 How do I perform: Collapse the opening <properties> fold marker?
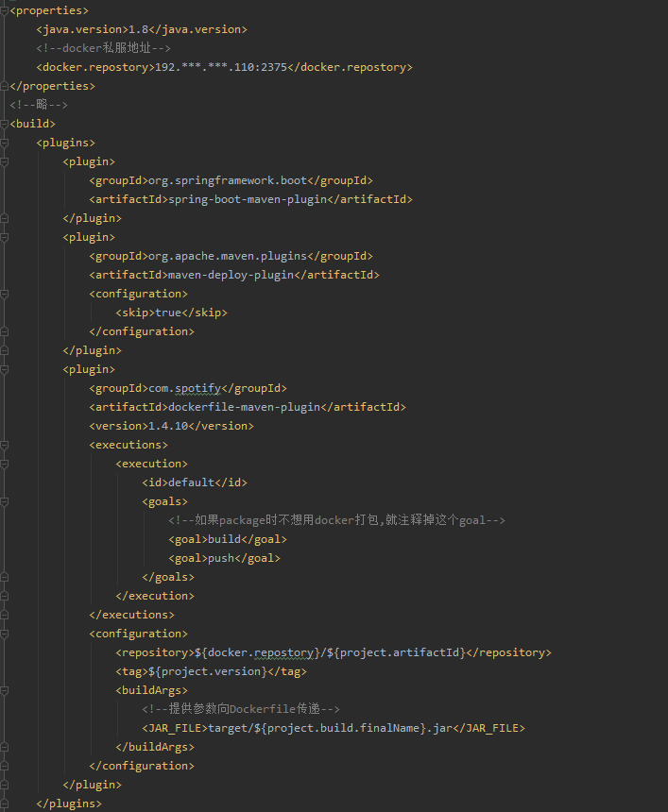(x=4, y=11)
